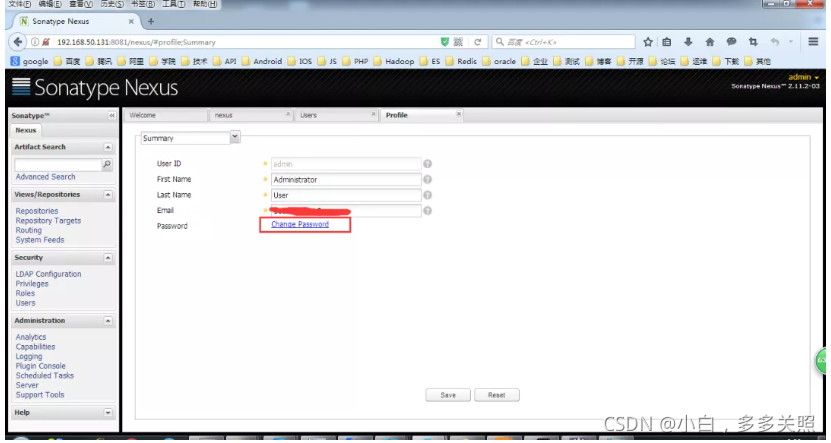The height and width of the screenshot is (443, 831).
Task: Open the undo history dropdown arrow in toolbar
Action: coord(790,42)
